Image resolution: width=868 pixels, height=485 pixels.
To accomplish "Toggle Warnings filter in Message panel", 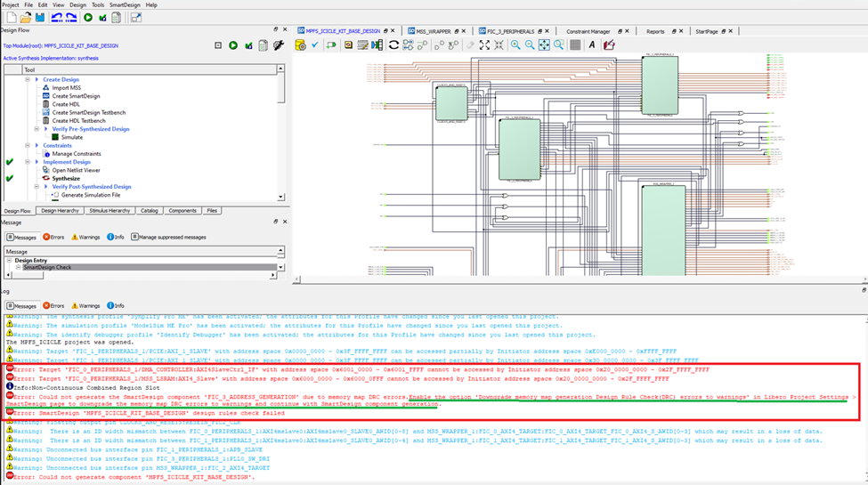I will (85, 237).
